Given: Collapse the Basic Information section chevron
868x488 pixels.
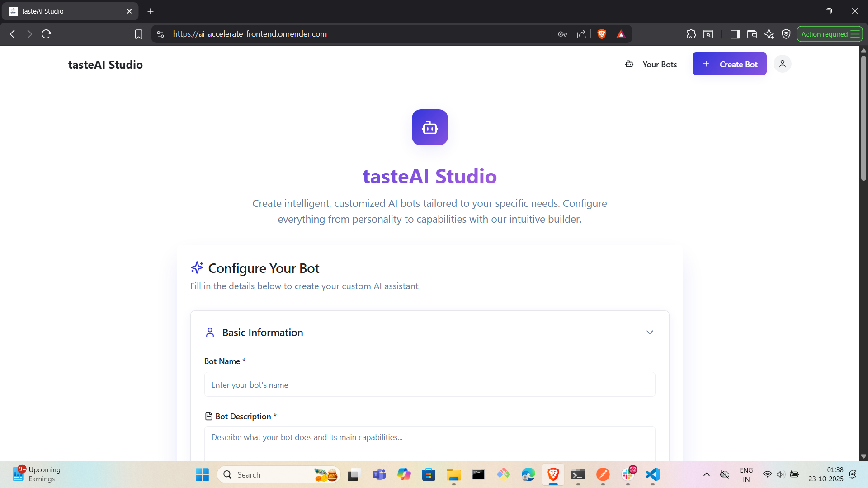Looking at the screenshot, I should click(x=650, y=333).
